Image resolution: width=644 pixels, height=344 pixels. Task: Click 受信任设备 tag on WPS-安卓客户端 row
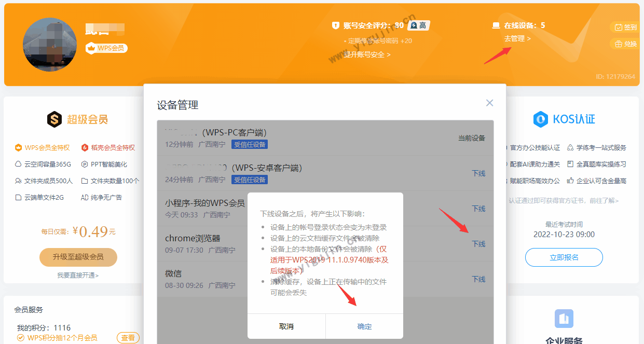click(250, 180)
